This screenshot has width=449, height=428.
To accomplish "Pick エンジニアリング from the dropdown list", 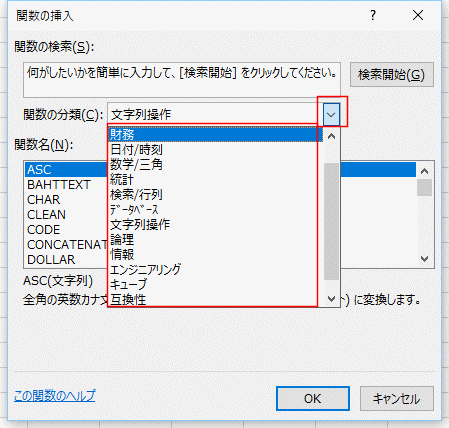I will click(215, 270).
